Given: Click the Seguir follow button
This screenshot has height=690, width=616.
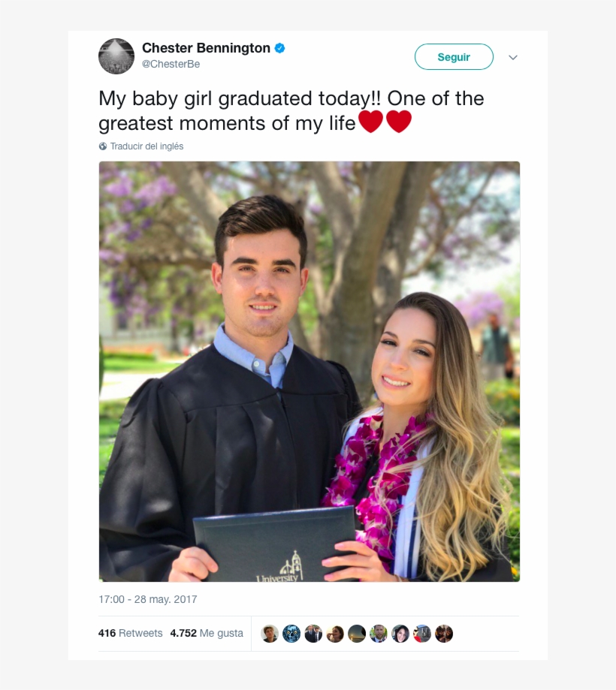Looking at the screenshot, I should pos(454,57).
